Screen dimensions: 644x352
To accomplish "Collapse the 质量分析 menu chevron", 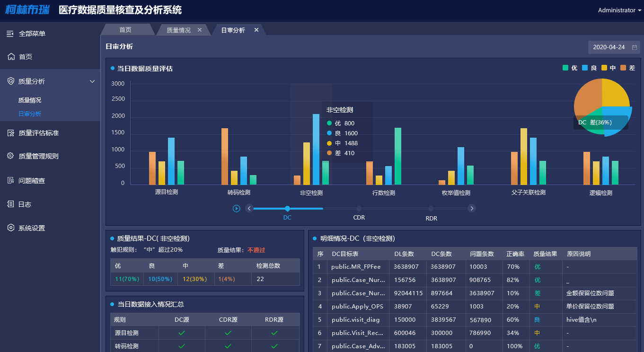I will 92,81.
